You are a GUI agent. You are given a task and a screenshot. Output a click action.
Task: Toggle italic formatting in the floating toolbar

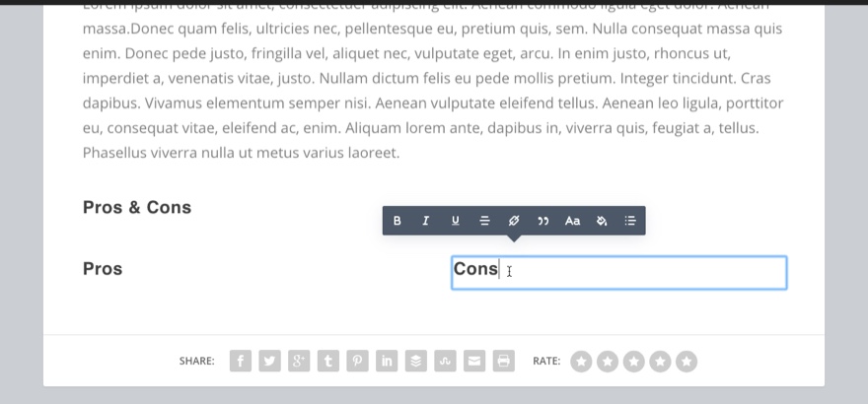click(x=426, y=221)
